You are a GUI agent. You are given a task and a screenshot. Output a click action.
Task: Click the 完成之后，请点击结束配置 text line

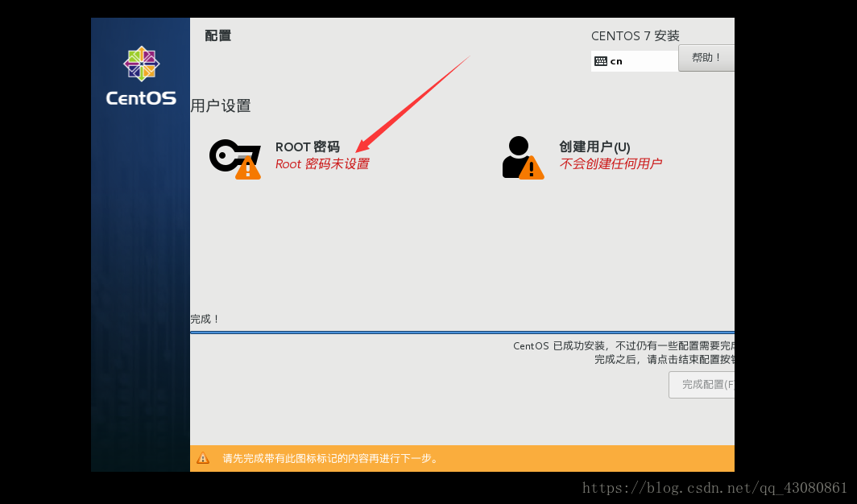664,359
